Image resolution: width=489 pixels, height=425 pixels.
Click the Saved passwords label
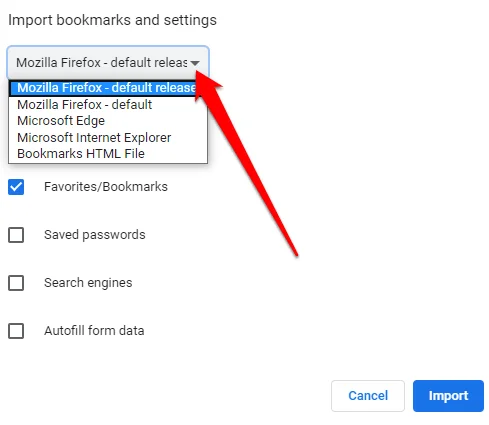coord(95,235)
